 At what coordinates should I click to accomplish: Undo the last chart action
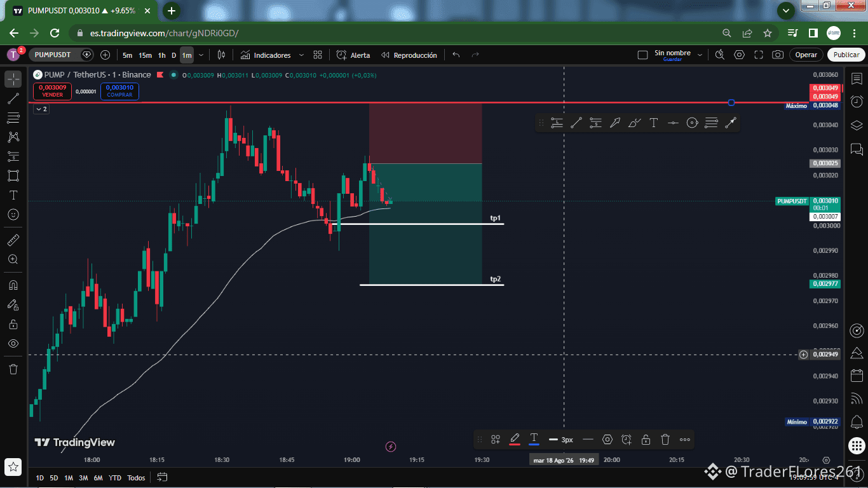click(456, 55)
